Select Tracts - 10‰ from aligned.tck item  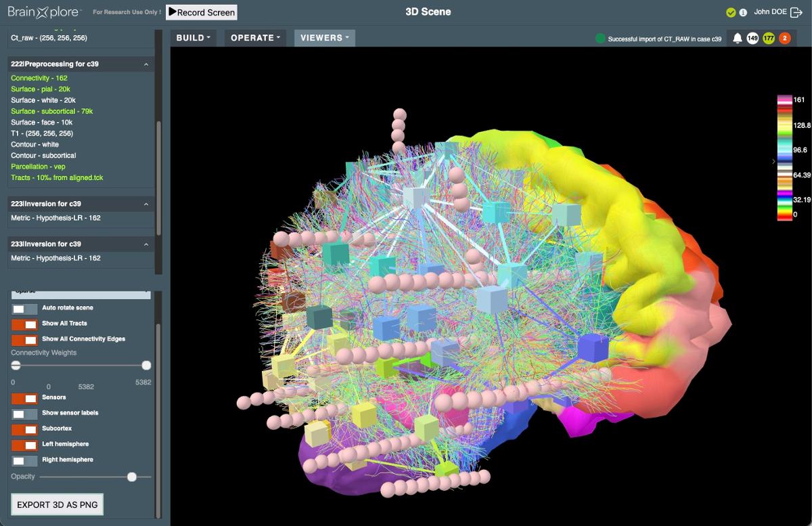57,177
